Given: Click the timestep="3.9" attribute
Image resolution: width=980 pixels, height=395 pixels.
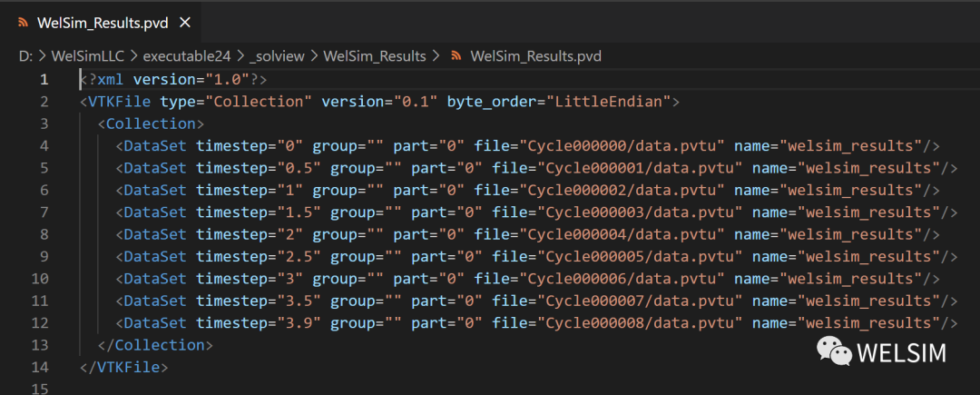Looking at the screenshot, I should point(260,323).
